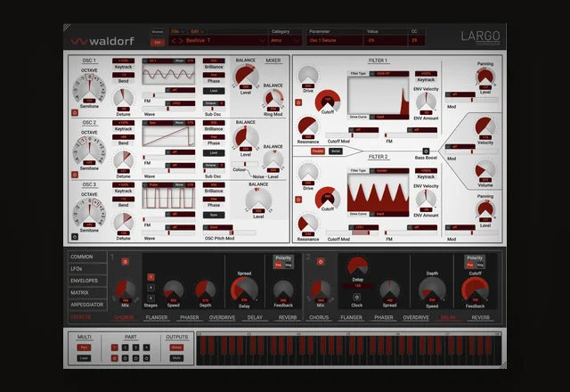570x392 pixels.
Task: Toggle effect slot 1 power icon
Action: tap(125, 262)
